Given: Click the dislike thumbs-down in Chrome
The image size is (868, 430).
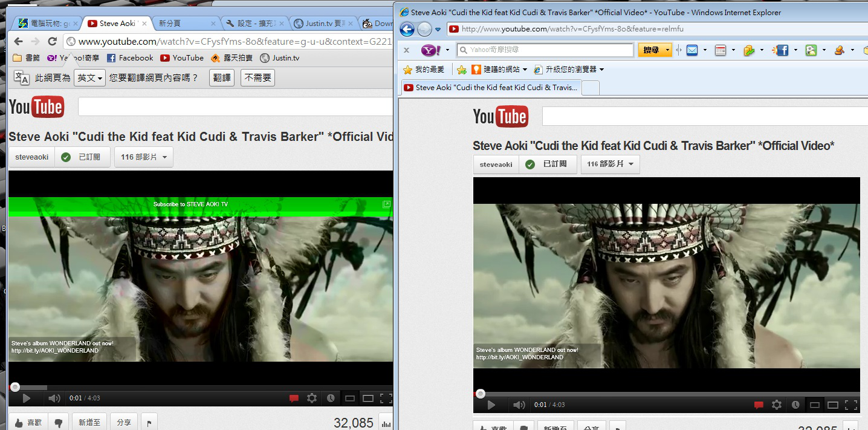Looking at the screenshot, I should click(58, 422).
